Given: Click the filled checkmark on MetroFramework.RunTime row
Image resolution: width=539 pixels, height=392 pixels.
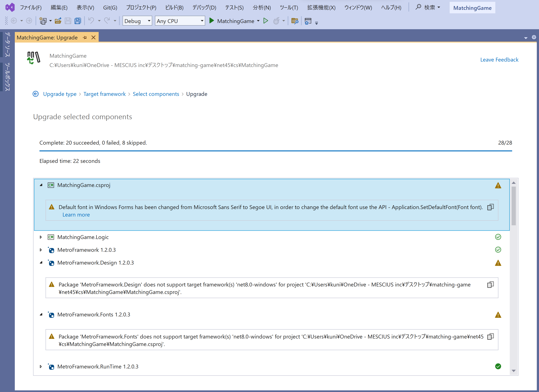Looking at the screenshot, I should (x=498, y=367).
